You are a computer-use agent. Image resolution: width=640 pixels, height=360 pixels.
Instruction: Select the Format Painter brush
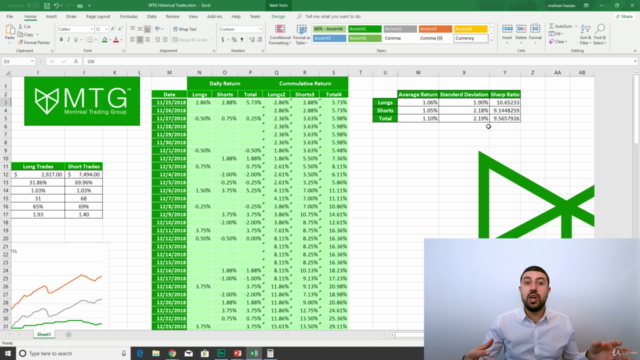(21, 42)
